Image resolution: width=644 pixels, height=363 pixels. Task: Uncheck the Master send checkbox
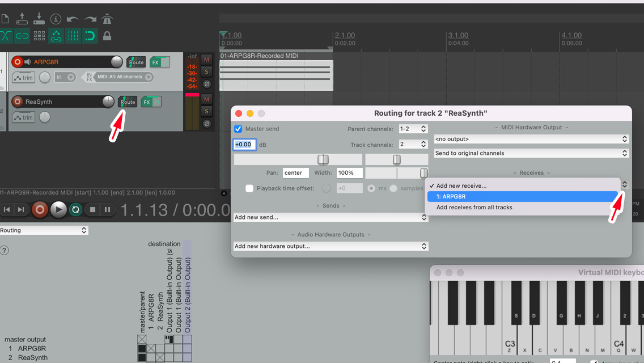pos(238,129)
